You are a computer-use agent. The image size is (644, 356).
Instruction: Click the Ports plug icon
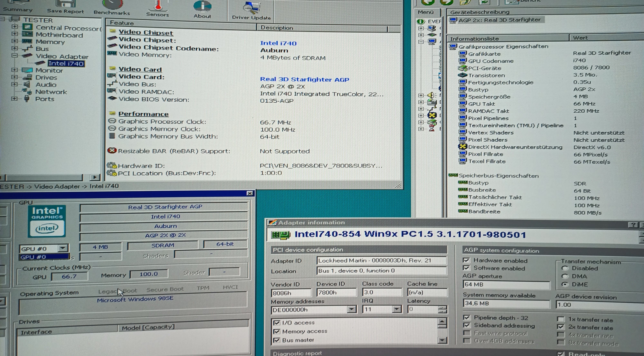point(27,98)
